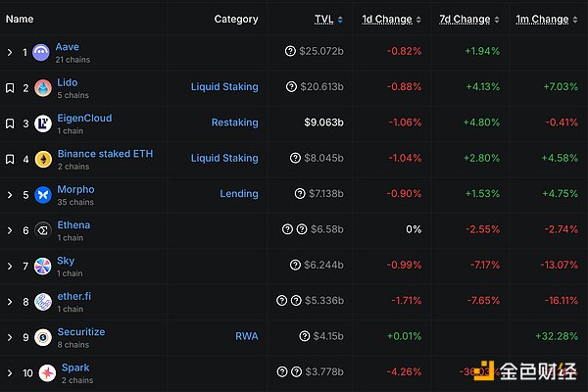Sort by the 1m Change column header
The height and width of the screenshot is (392, 588).
pyautogui.click(x=542, y=19)
